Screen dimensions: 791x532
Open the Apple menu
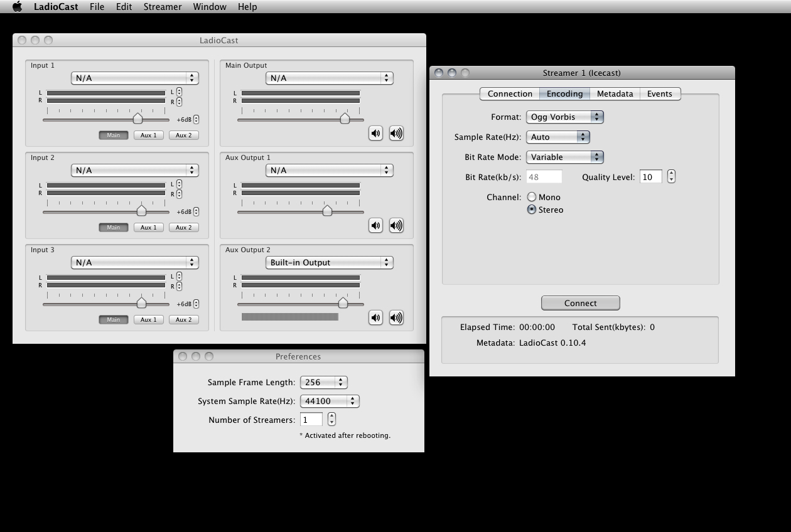click(17, 7)
